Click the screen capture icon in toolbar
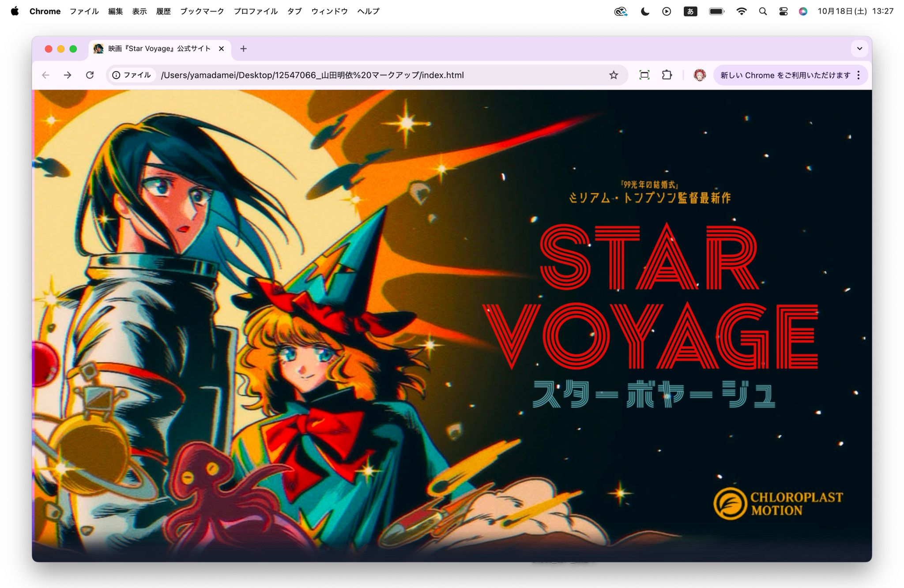904x588 pixels. pyautogui.click(x=644, y=75)
